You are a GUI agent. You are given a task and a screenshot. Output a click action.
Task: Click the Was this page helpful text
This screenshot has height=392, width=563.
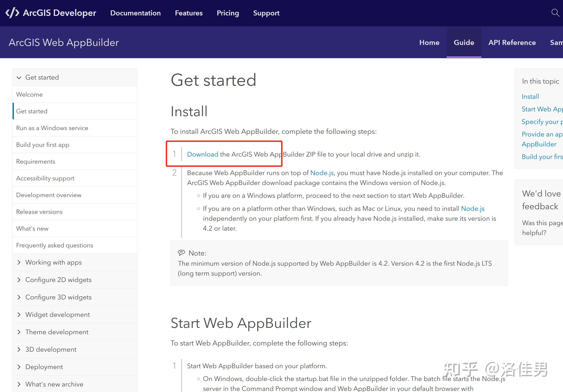tap(542, 228)
